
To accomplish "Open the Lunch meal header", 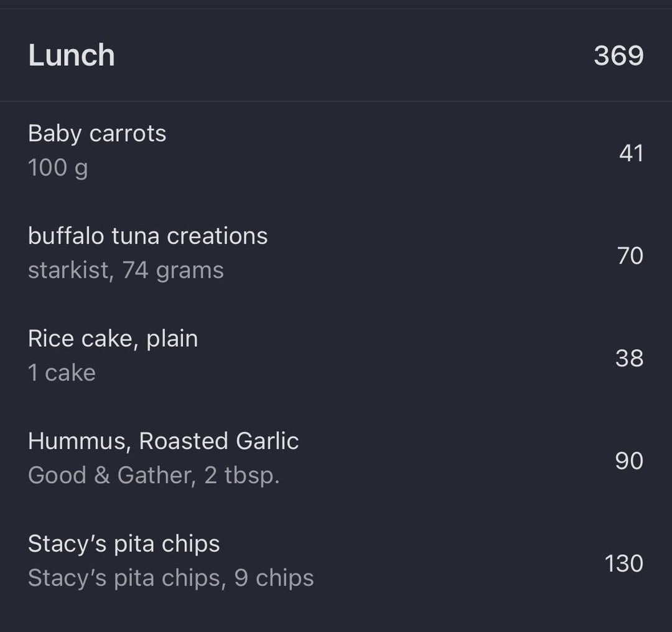I will tap(336, 55).
